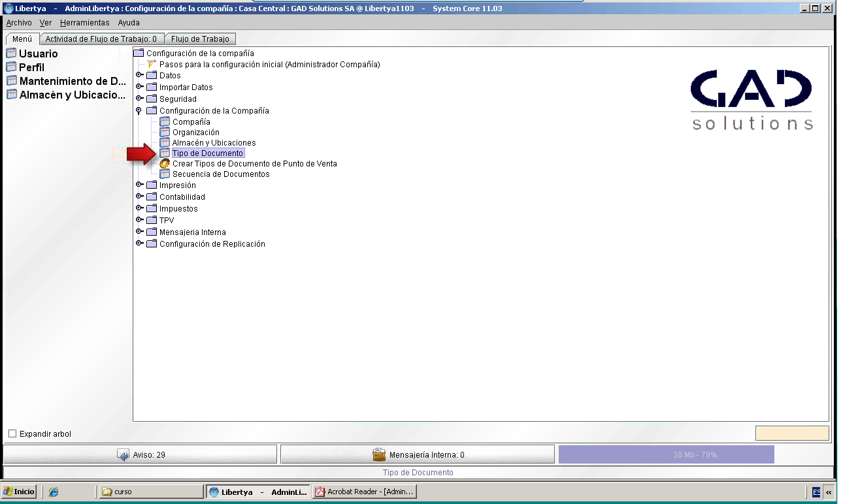Image resolution: width=843 pixels, height=504 pixels.
Task: Switch to the curso folder taskbar button
Action: tap(150, 492)
